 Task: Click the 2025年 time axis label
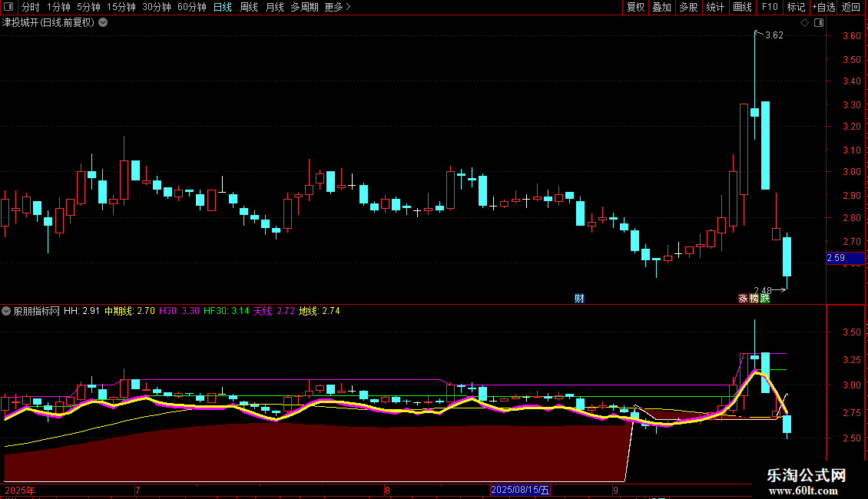coord(20,490)
